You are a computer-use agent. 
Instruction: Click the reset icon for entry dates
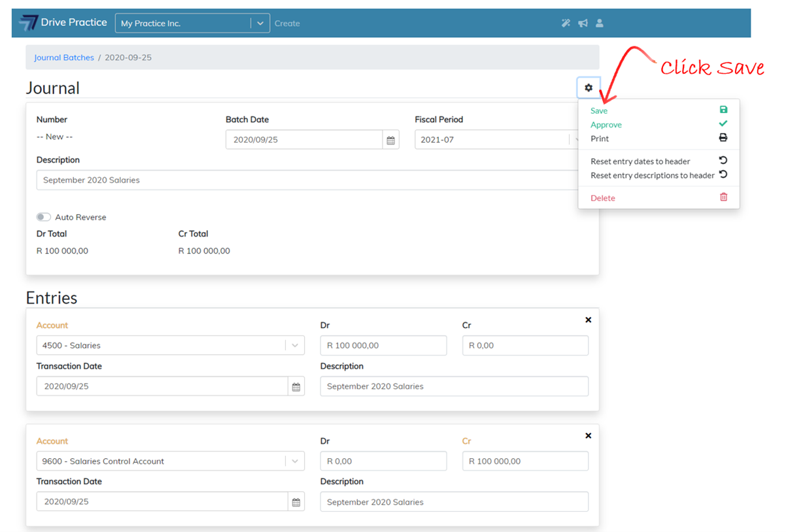pyautogui.click(x=723, y=160)
